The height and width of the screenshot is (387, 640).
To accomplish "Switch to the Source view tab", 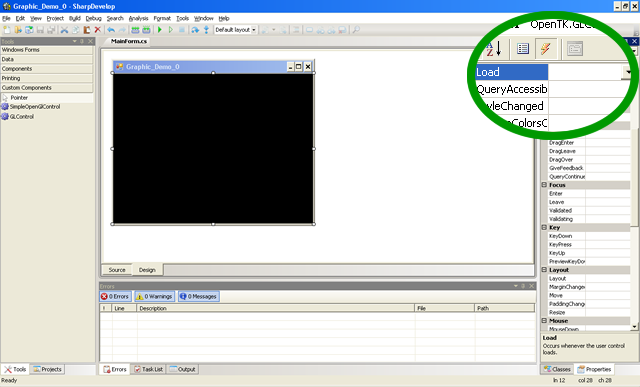I will (x=117, y=270).
